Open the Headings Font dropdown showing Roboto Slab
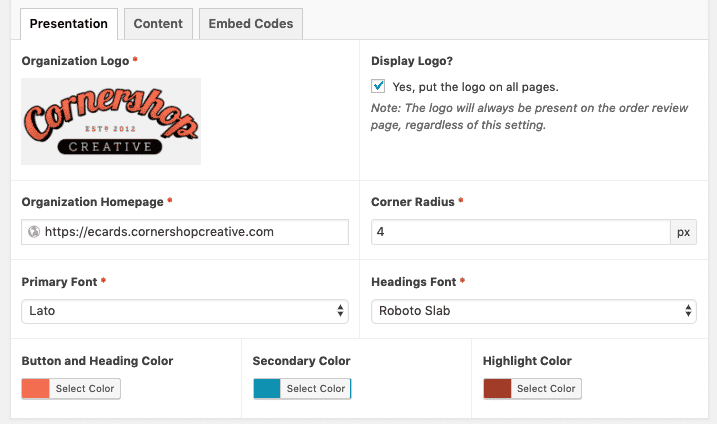 (x=534, y=311)
